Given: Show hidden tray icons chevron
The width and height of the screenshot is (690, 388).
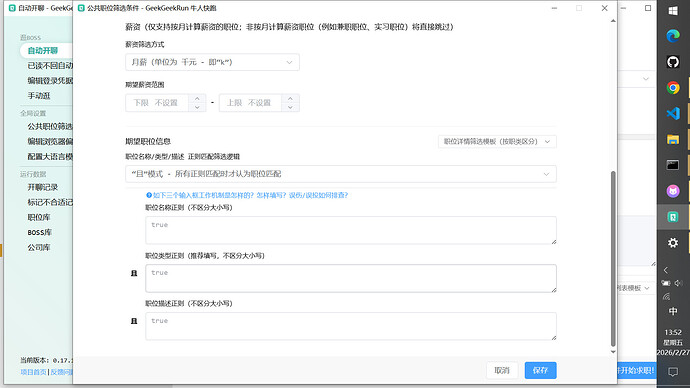Looking at the screenshot, I should (x=666, y=270).
